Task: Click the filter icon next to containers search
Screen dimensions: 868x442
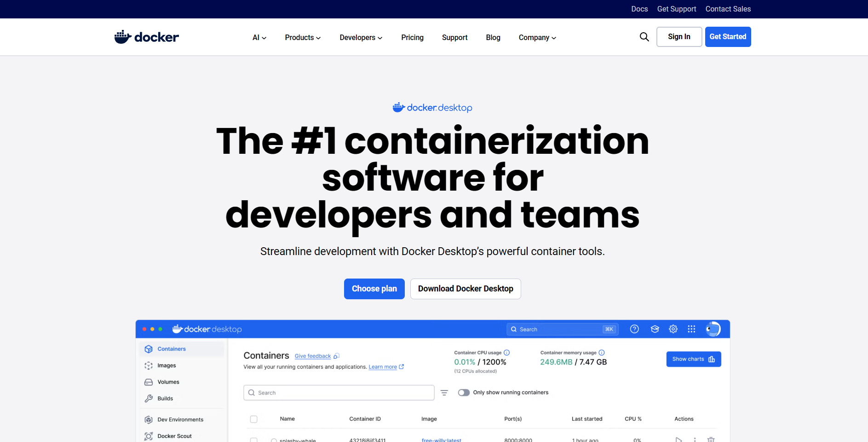Action: click(x=444, y=393)
